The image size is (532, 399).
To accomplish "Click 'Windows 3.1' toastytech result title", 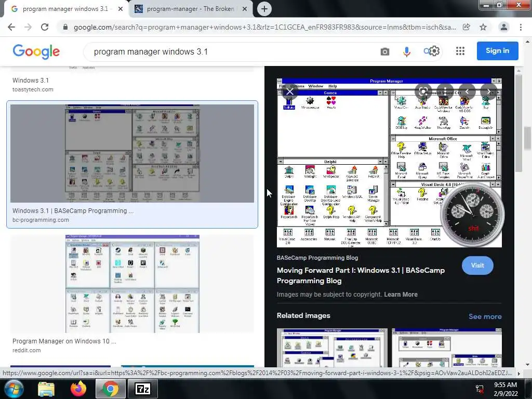I will point(31,81).
